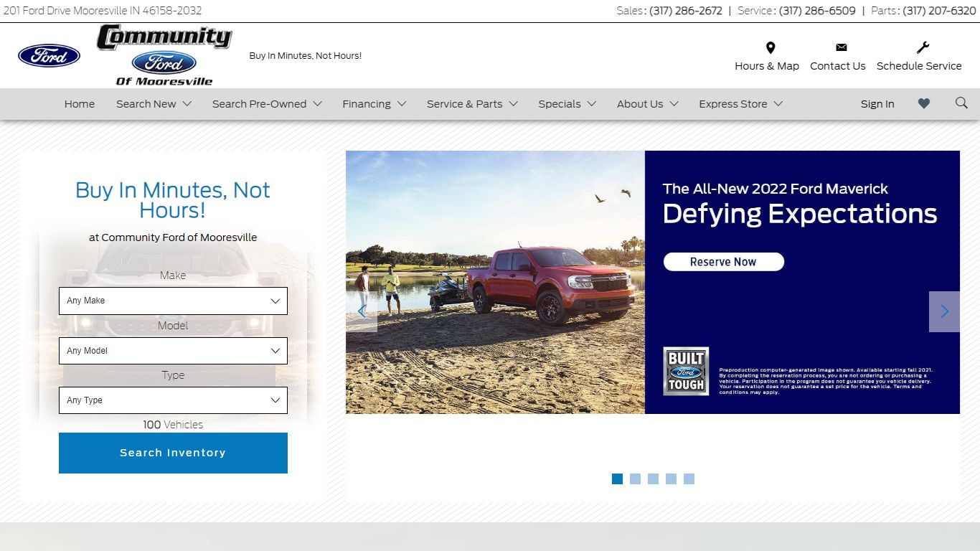Expand the Financing menu

point(374,104)
